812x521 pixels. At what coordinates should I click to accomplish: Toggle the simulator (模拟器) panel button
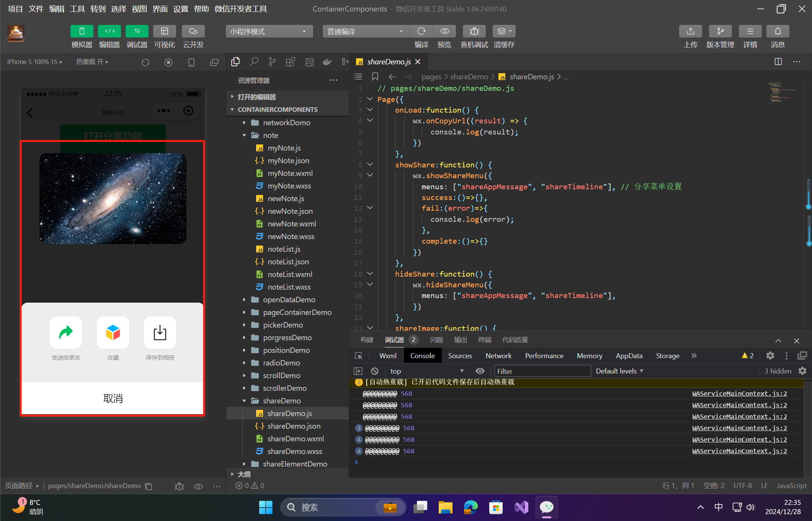[x=82, y=31]
